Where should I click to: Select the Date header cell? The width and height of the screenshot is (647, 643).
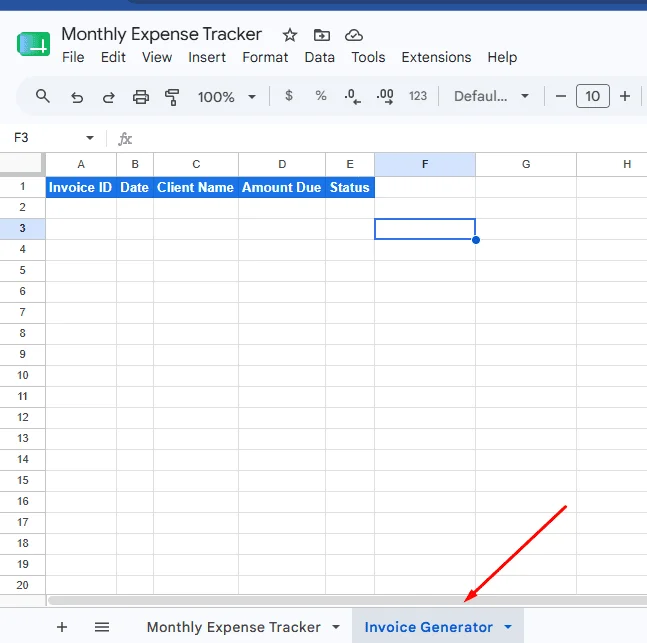pos(135,187)
